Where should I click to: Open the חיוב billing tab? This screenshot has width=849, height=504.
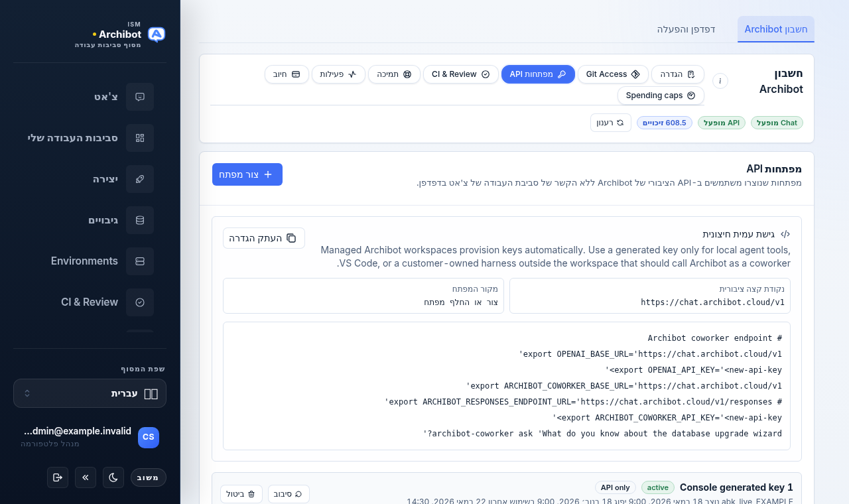coord(287,74)
